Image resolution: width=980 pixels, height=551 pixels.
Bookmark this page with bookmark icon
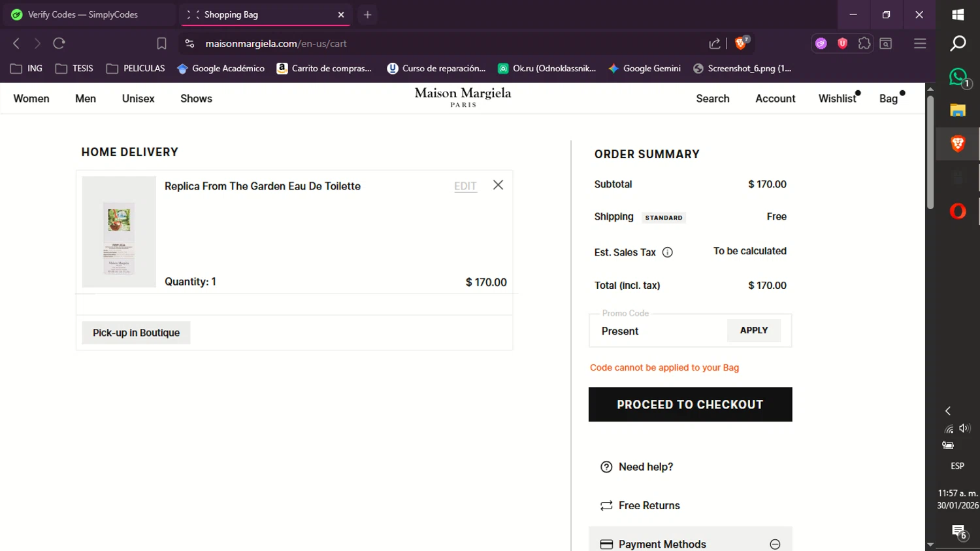coord(161,44)
